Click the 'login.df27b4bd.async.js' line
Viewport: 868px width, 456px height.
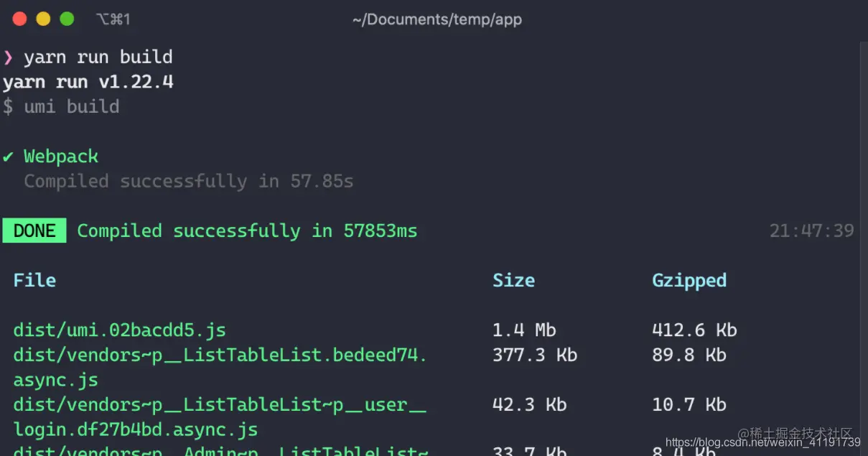tap(136, 430)
